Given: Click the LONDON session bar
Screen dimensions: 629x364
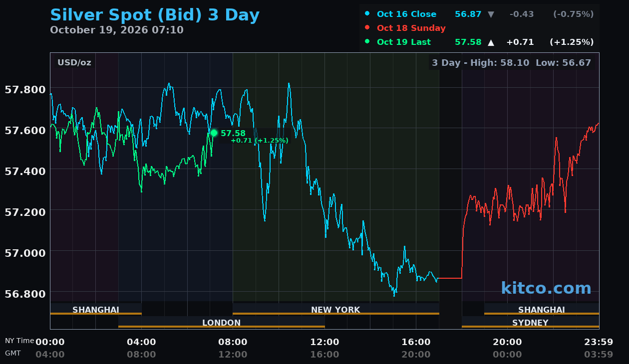Looking at the screenshot, I should [x=222, y=322].
